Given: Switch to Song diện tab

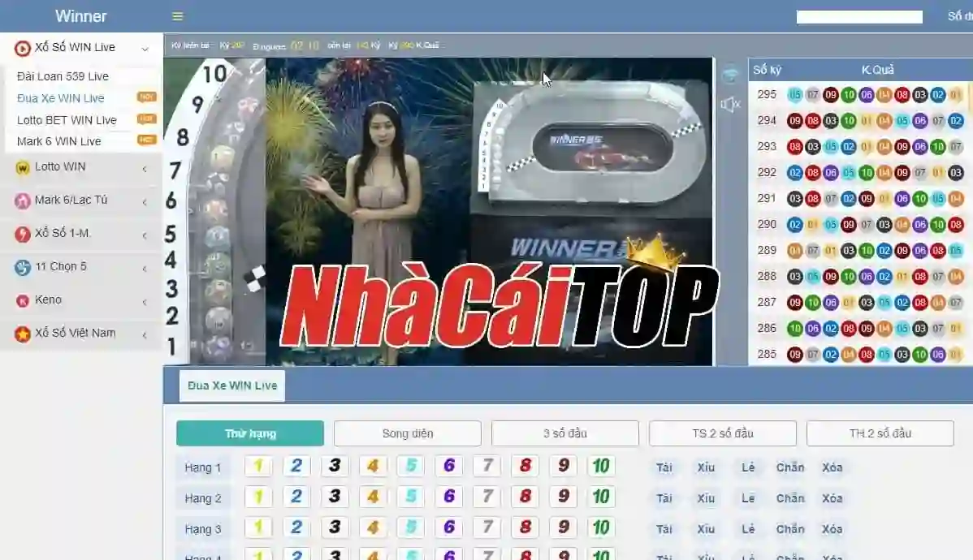Looking at the screenshot, I should click(408, 433).
